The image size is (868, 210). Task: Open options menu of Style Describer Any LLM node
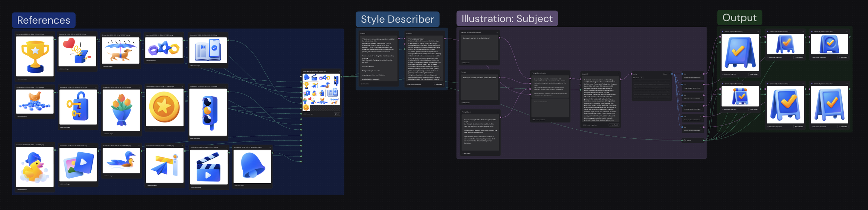click(442, 33)
